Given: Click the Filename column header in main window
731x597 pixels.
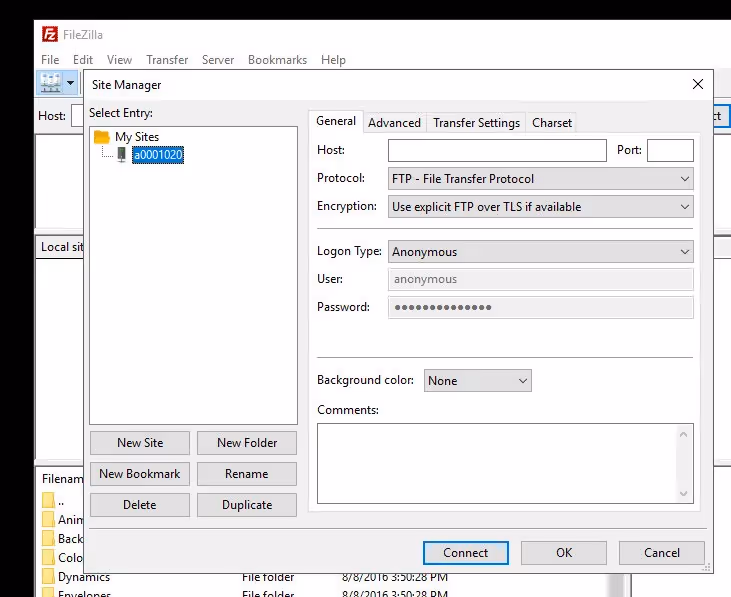Looking at the screenshot, I should [62, 479].
